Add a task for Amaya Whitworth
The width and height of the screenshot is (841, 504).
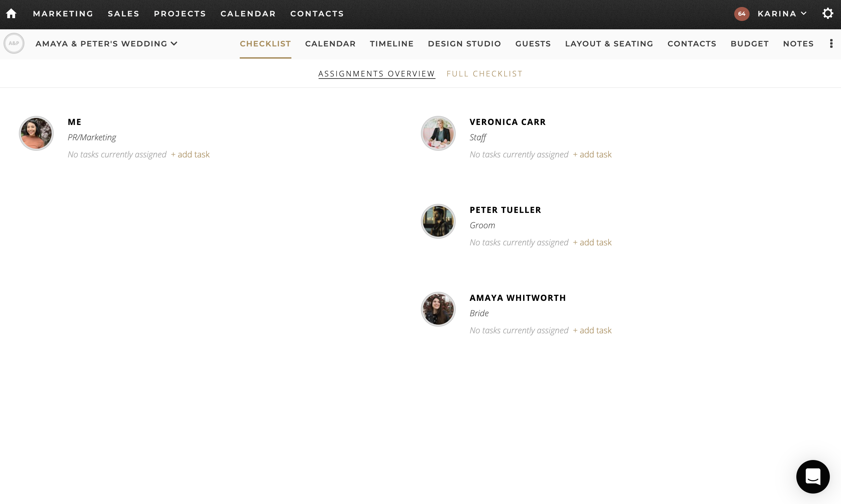click(x=592, y=331)
